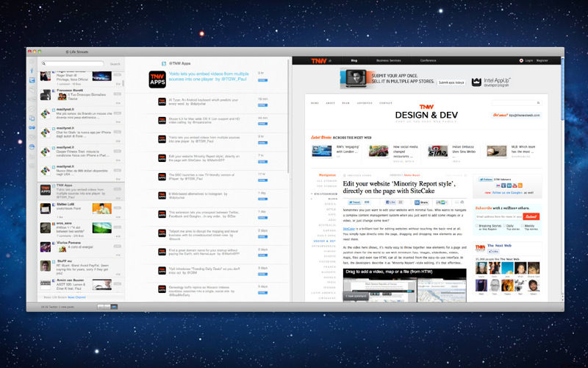Click the YouTube icon in the follow box
The image size is (588, 368).
[x=514, y=185]
